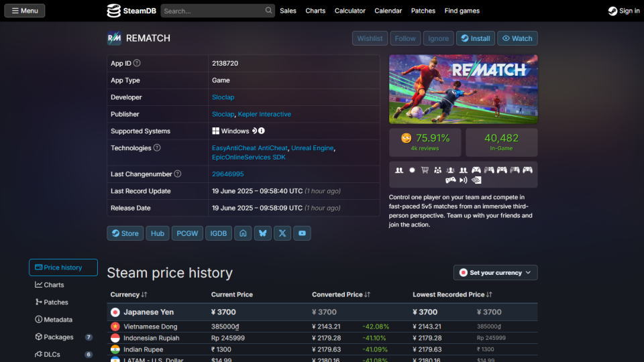Image resolution: width=644 pixels, height=362 pixels.
Task: Sort table by Currency column
Action: [129, 294]
